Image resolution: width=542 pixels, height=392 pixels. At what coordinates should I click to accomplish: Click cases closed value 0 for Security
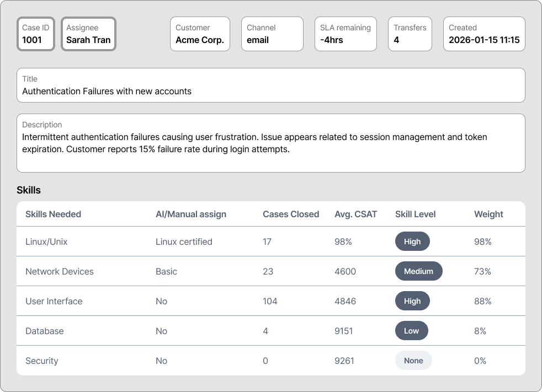(x=265, y=360)
